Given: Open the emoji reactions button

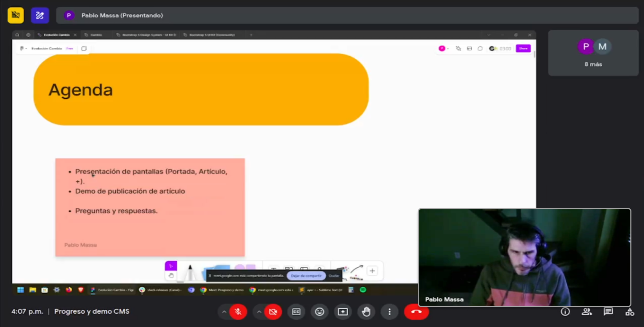Looking at the screenshot, I should point(320,312).
